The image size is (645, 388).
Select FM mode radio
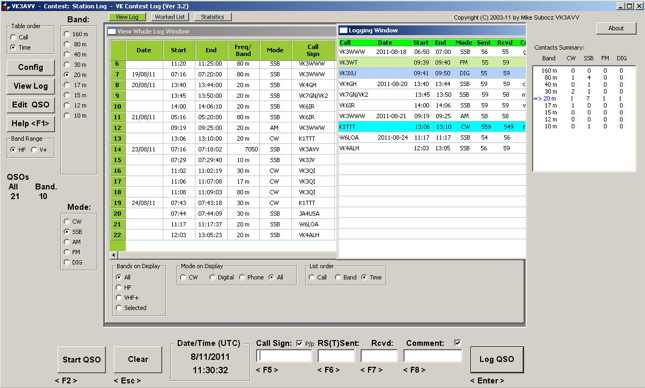tap(67, 252)
